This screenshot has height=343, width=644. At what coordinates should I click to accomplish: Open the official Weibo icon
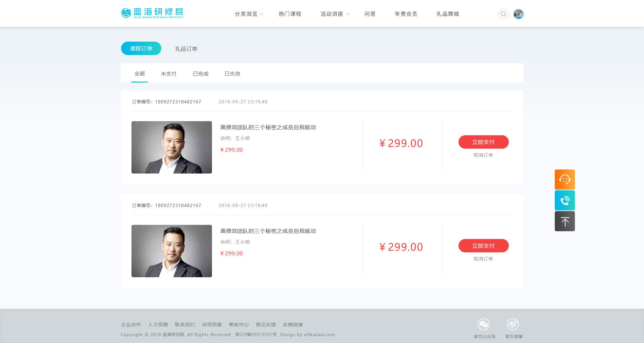(513, 324)
